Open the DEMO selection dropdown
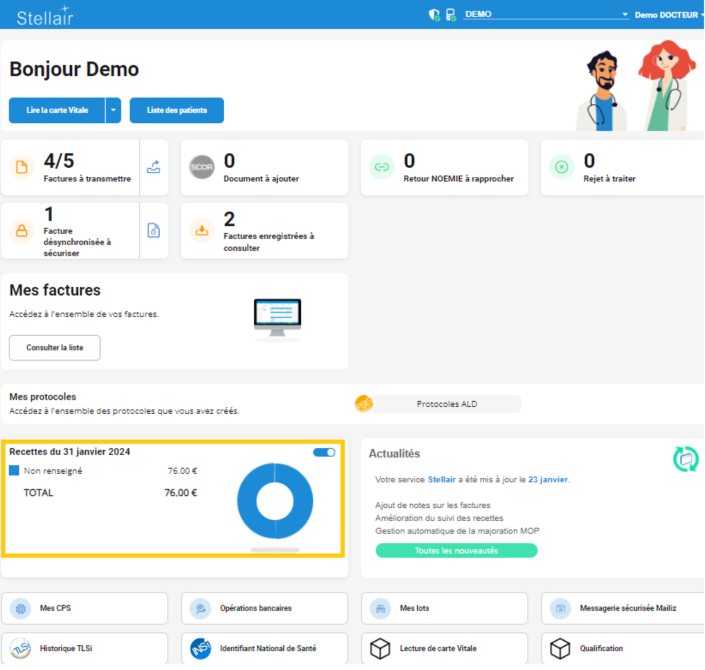 [545, 15]
